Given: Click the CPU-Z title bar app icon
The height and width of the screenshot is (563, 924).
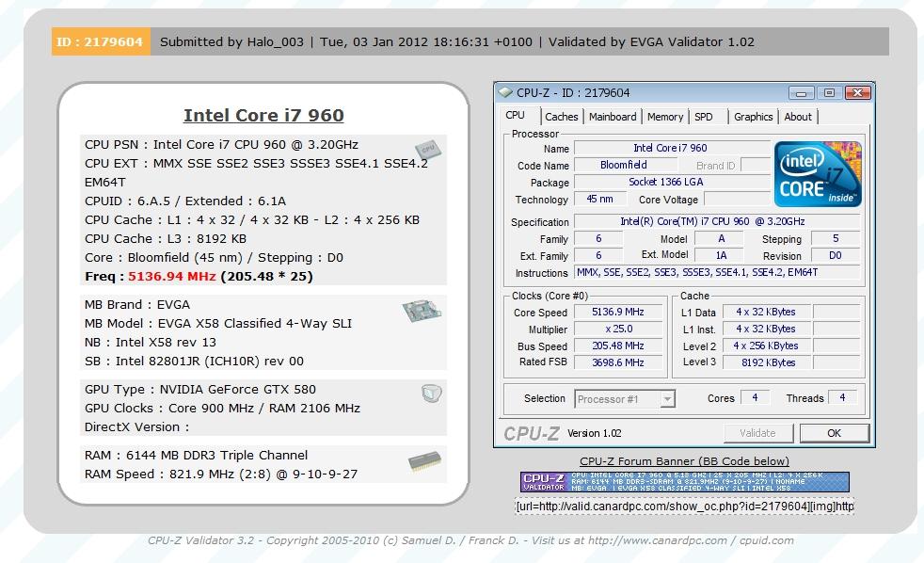Looking at the screenshot, I should point(505,92).
